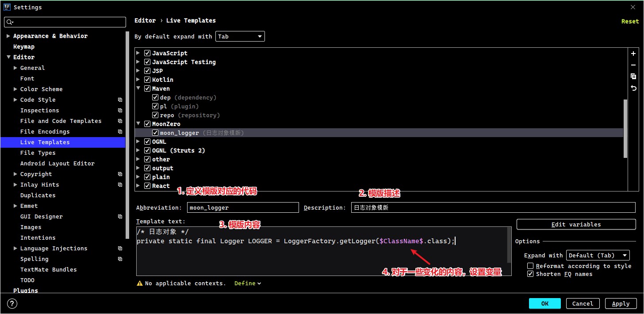Click the scope icon beside Code Style
The height and width of the screenshot is (314, 644).
[120, 100]
